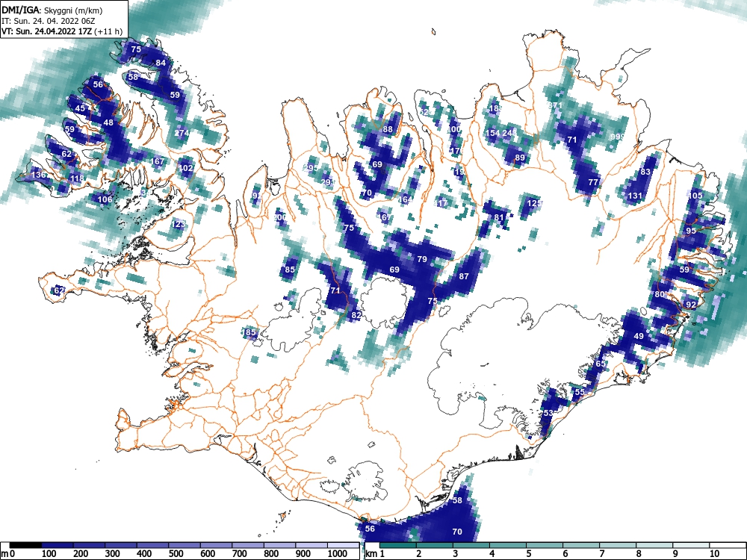Click the '89' visibility value
Viewport: 747px width, 560px height.
point(520,158)
